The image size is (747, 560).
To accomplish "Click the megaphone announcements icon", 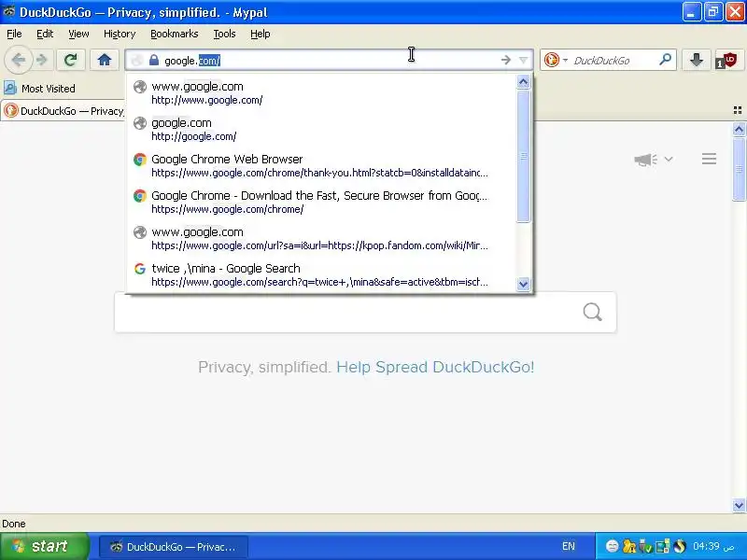I will (645, 159).
